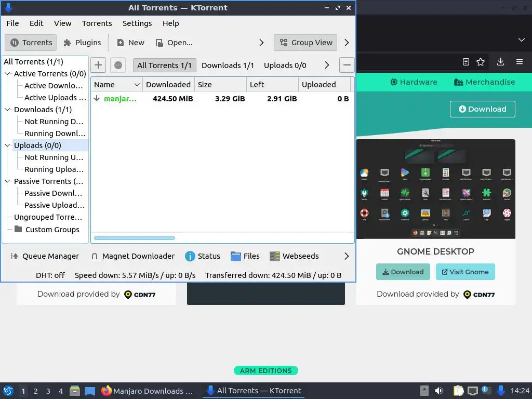This screenshot has height=399, width=532.
Task: Select All Torrents (1/1) in the group tree
Action: pos(33,62)
